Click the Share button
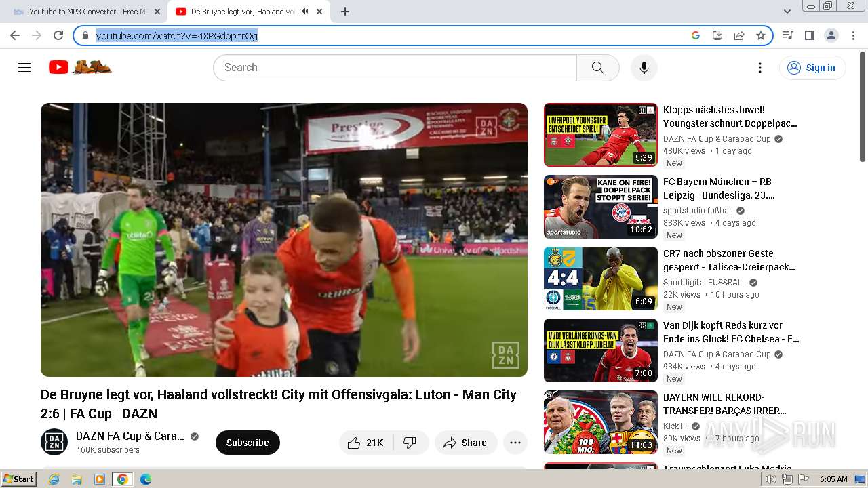 tap(466, 443)
